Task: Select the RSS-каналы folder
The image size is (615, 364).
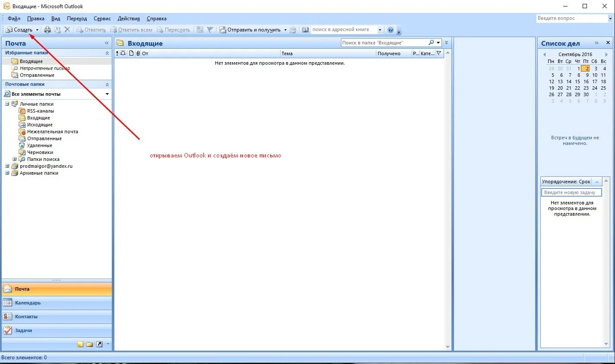Action: coord(41,111)
